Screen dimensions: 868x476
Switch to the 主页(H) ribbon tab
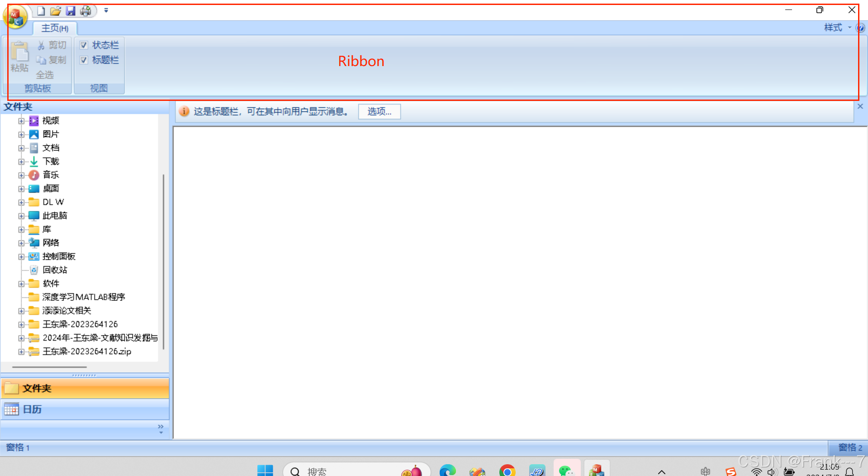(55, 28)
